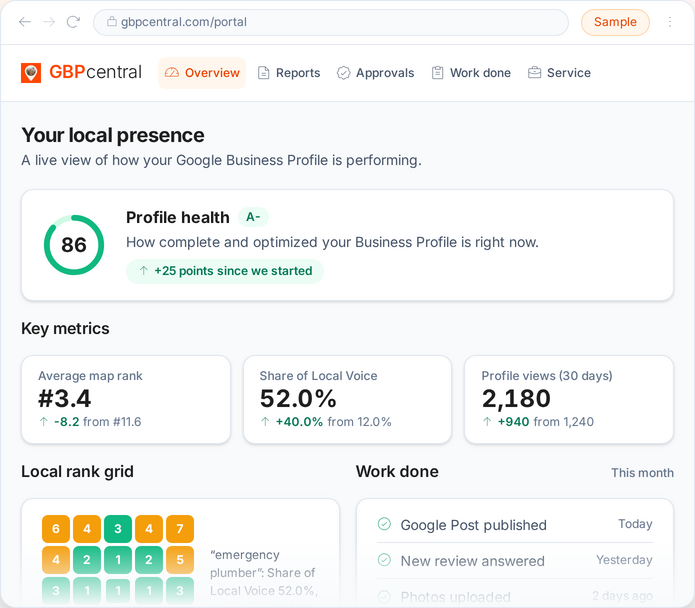This screenshot has width=695, height=608.
Task: Click the orange grid cell showing 7
Action: pyautogui.click(x=180, y=529)
